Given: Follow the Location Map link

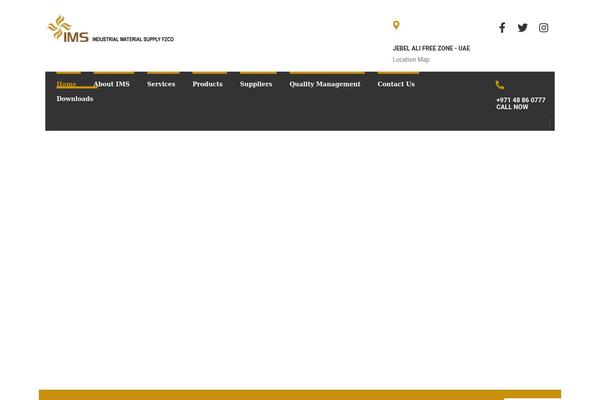Looking at the screenshot, I should point(411,60).
